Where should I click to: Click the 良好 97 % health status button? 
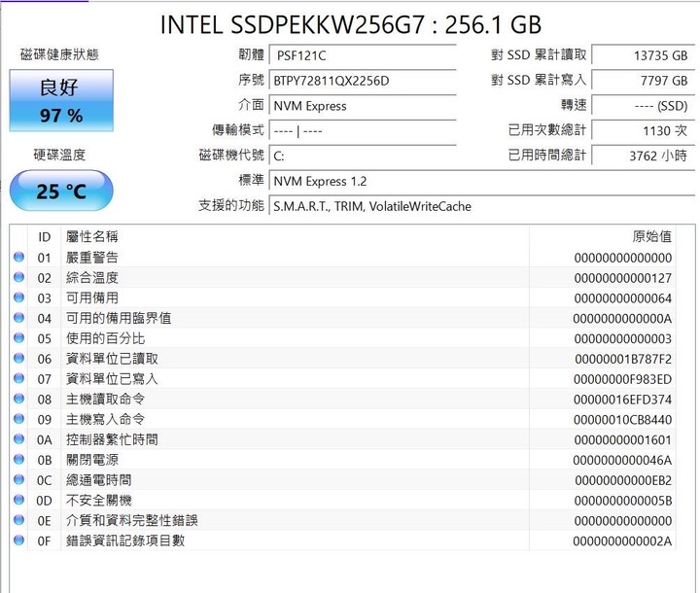[x=61, y=100]
